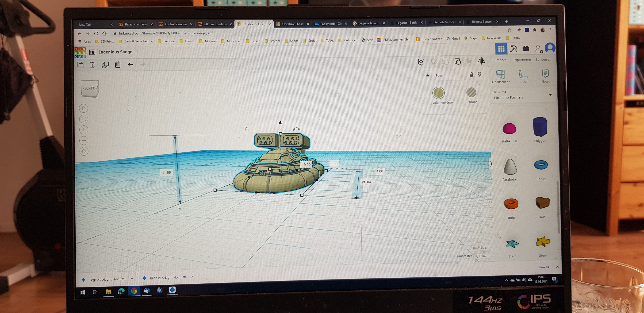
Task: Open the Notes tool
Action: click(545, 74)
